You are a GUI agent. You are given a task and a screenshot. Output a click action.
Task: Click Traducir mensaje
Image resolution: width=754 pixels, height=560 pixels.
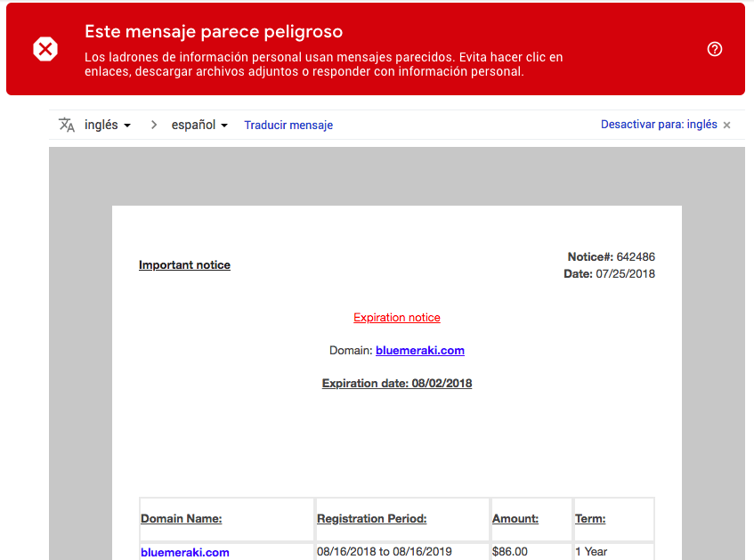pyautogui.click(x=288, y=125)
